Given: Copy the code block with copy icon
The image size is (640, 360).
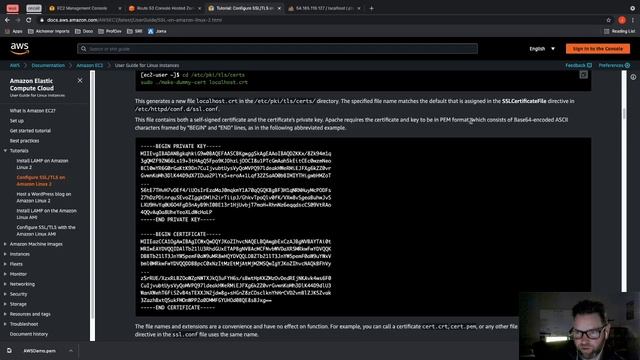Looking at the screenshot, I should click(x=584, y=75).
